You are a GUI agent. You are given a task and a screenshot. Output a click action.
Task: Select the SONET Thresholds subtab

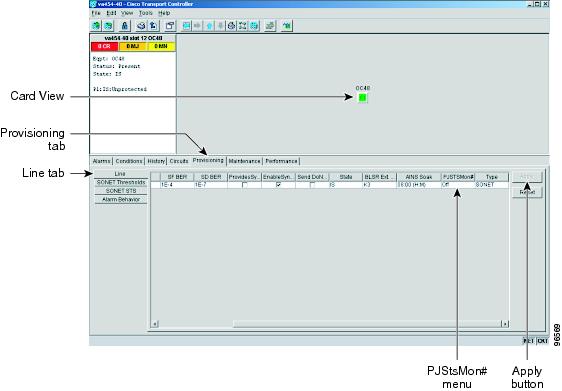click(x=121, y=182)
